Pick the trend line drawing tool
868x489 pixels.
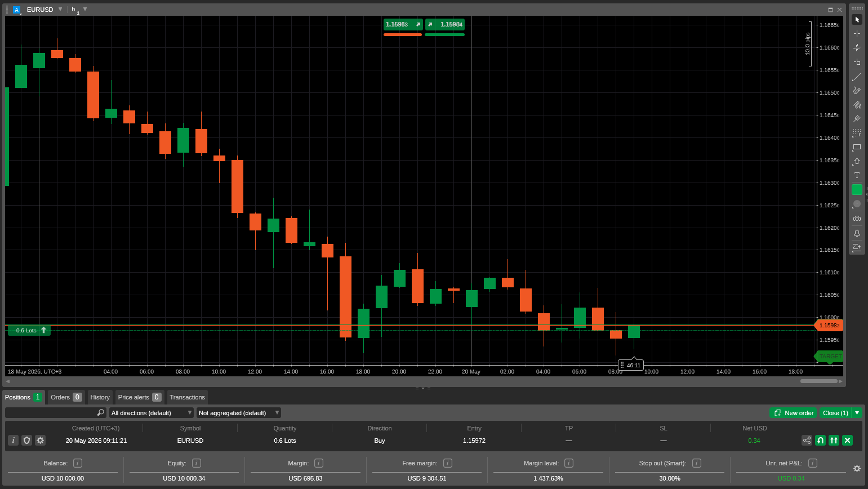[857, 77]
